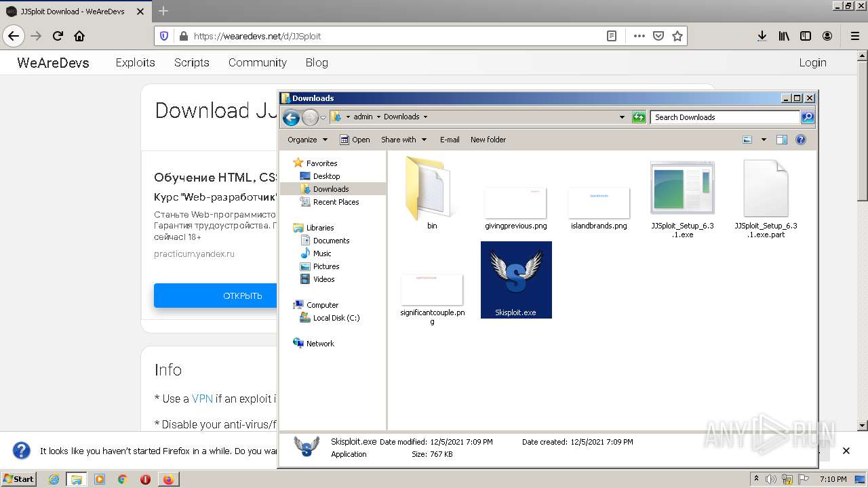This screenshot has height=488, width=868.
Task: Open a new Firefox tab
Action: [163, 11]
